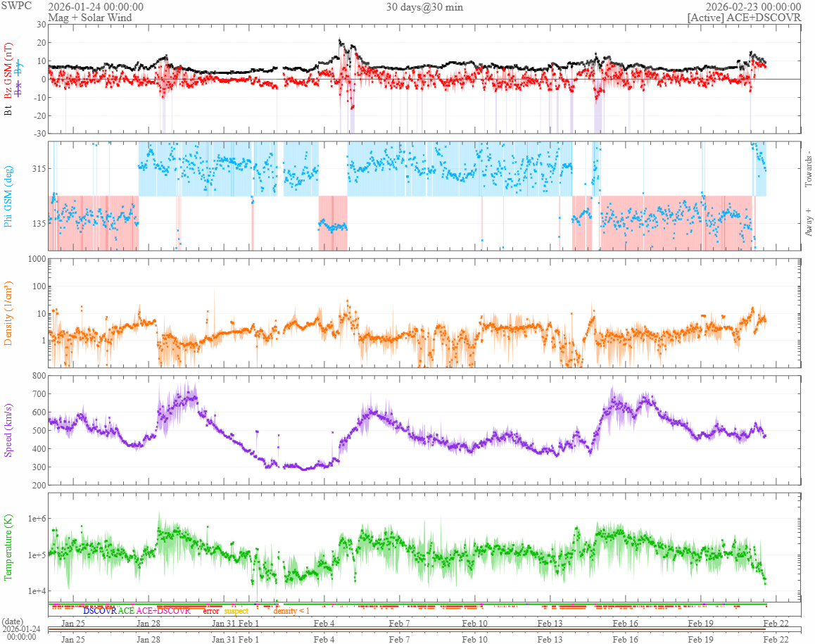Click the 700 tick on speed axis
815x644 pixels.
click(39, 394)
